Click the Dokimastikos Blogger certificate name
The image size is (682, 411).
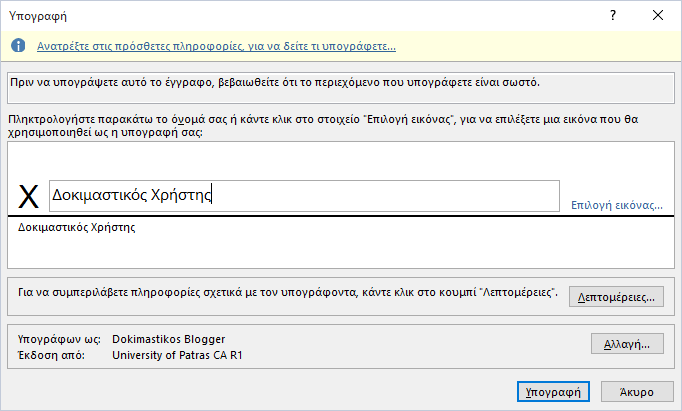tap(168, 339)
